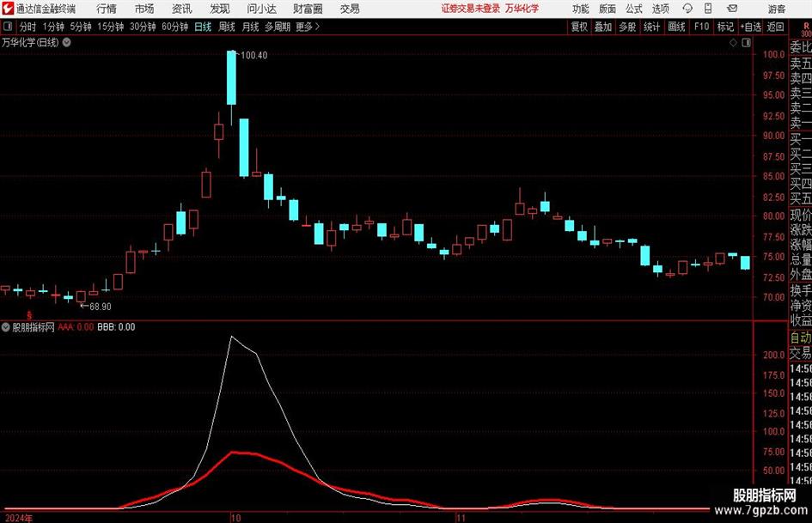
Task: Add stock via +自选 button
Action: pos(751,27)
